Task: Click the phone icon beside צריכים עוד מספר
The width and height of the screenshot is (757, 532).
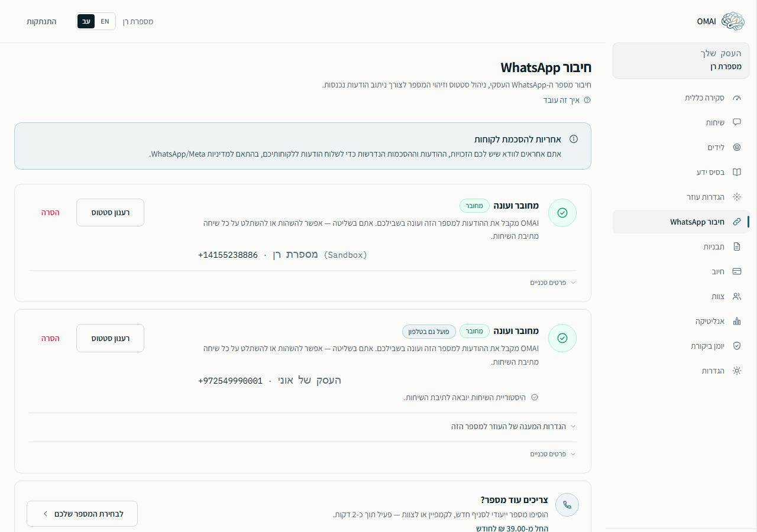Action: (567, 505)
